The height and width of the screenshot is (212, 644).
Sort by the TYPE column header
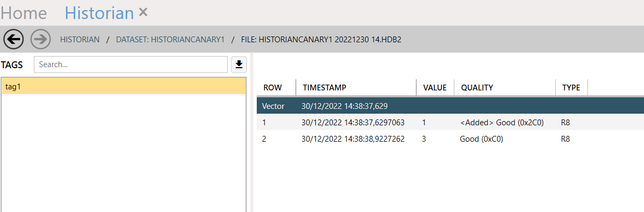point(572,88)
